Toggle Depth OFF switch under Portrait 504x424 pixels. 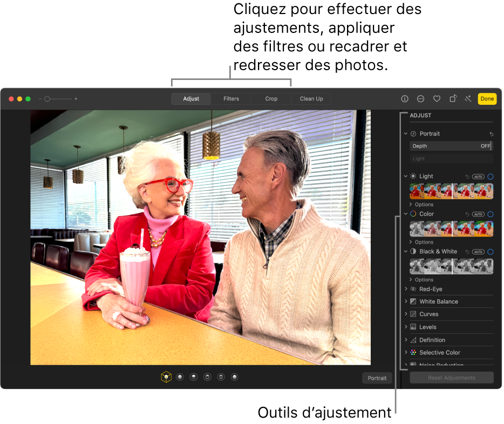click(x=485, y=146)
